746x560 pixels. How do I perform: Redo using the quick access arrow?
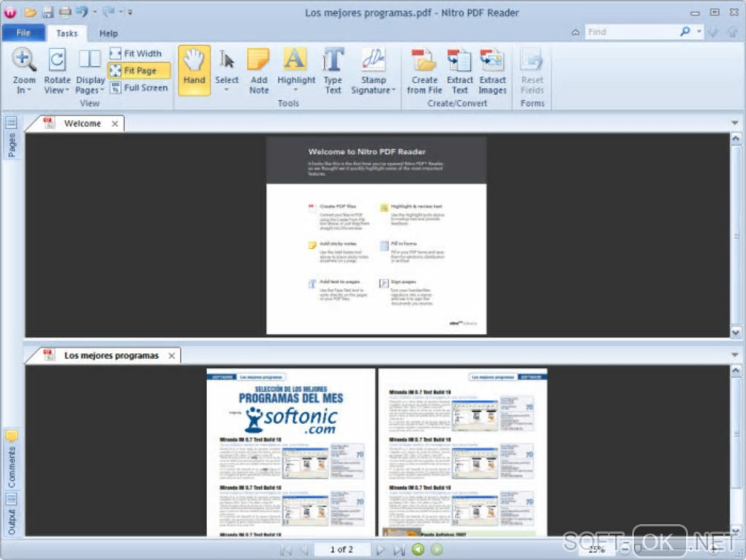(109, 12)
